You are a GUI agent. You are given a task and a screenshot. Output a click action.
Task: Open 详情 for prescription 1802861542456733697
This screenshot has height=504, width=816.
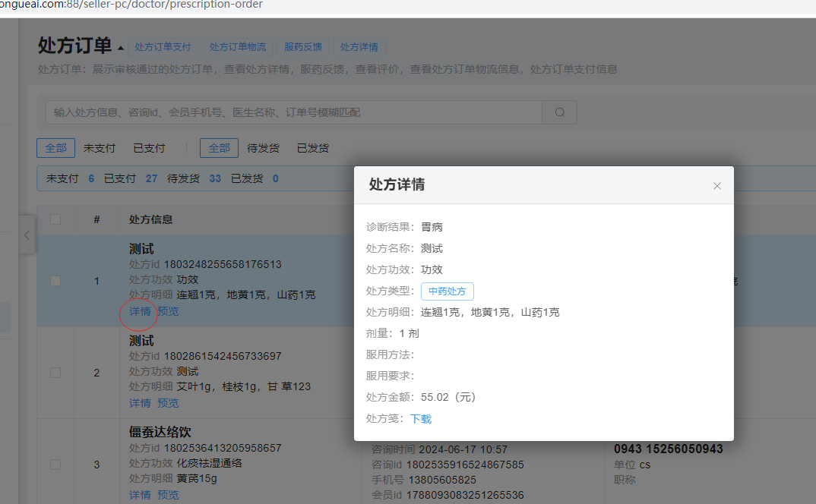point(140,403)
